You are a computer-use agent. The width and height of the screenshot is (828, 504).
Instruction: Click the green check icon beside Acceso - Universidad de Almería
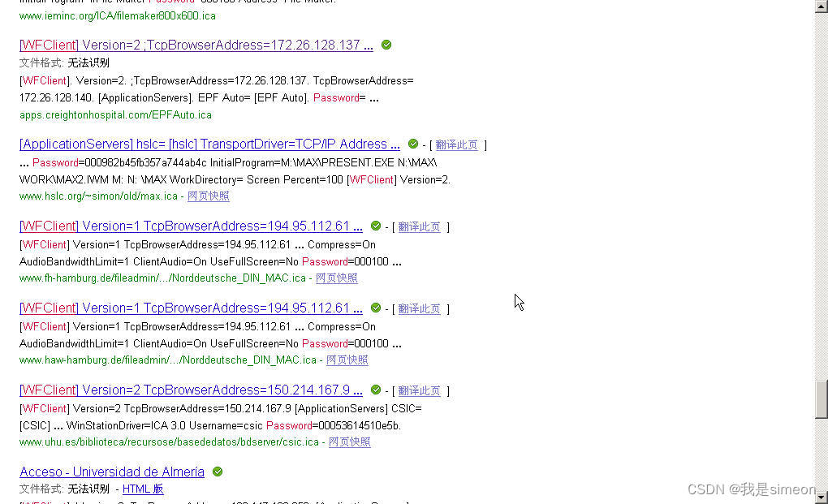coord(217,472)
